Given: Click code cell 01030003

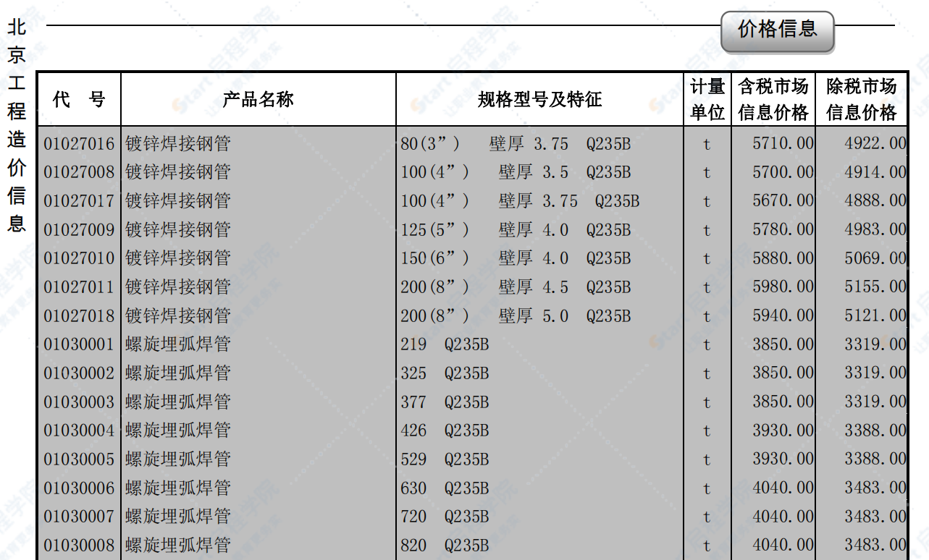Looking at the screenshot, I should (79, 402).
